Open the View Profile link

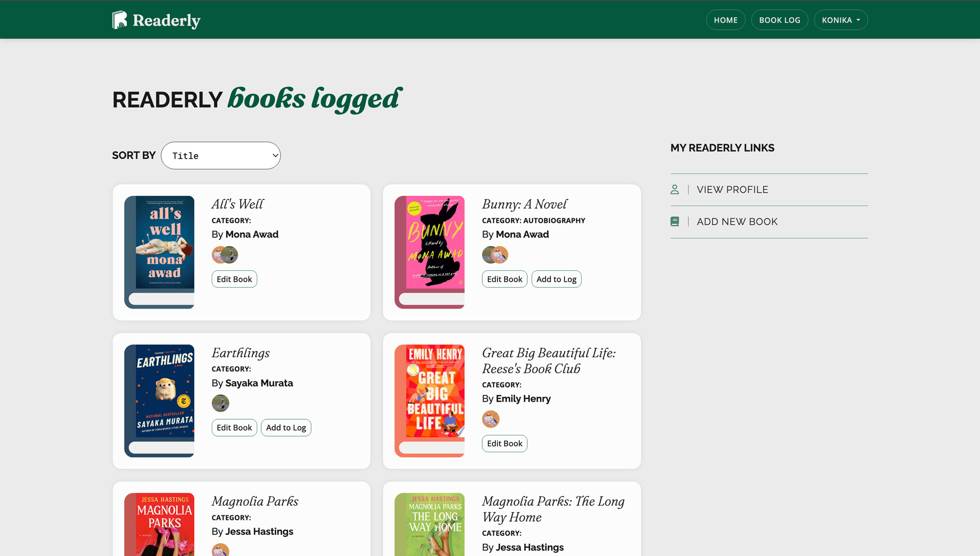coord(733,190)
